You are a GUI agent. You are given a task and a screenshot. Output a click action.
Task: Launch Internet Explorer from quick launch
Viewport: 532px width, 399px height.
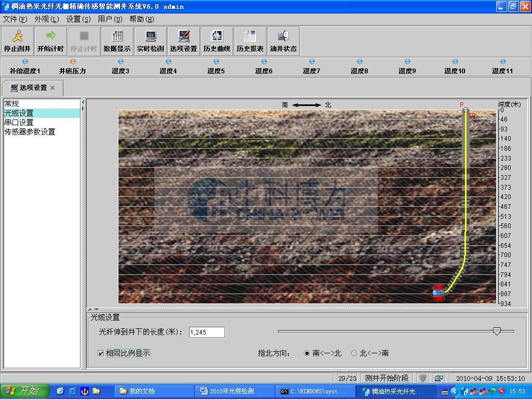click(73, 391)
